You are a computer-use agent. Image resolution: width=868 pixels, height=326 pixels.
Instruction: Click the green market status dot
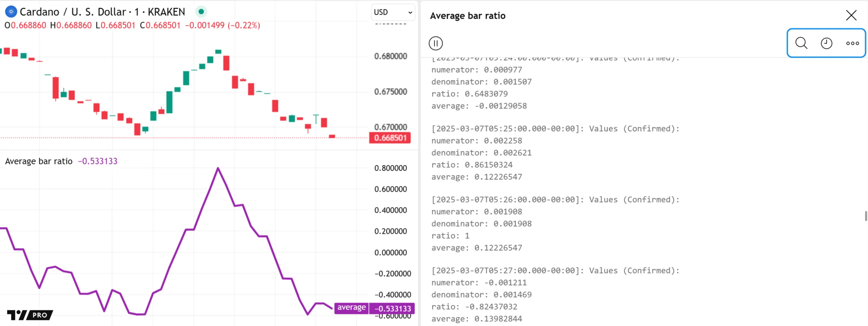[x=201, y=12]
